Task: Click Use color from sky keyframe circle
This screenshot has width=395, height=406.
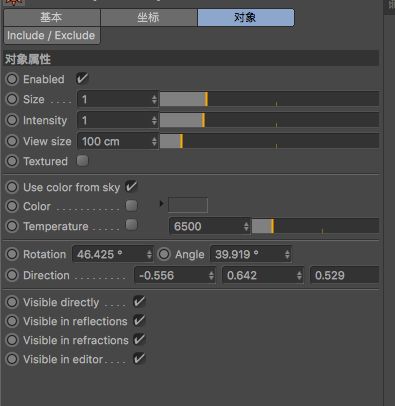Action: tap(12, 187)
